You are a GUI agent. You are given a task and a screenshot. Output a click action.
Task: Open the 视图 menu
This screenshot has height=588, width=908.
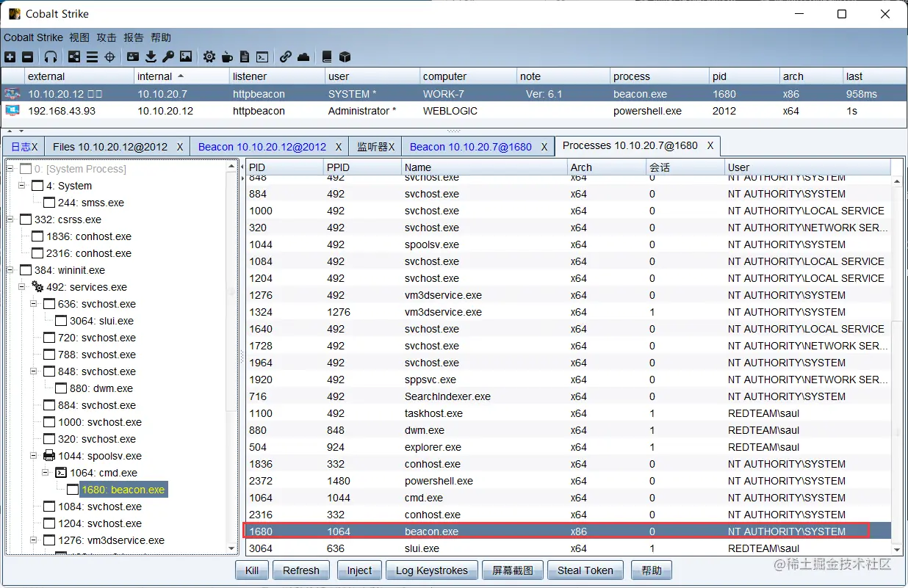pos(79,37)
